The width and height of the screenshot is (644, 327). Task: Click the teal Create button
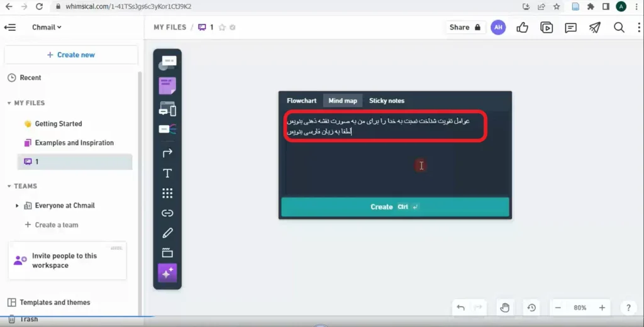coord(395,207)
